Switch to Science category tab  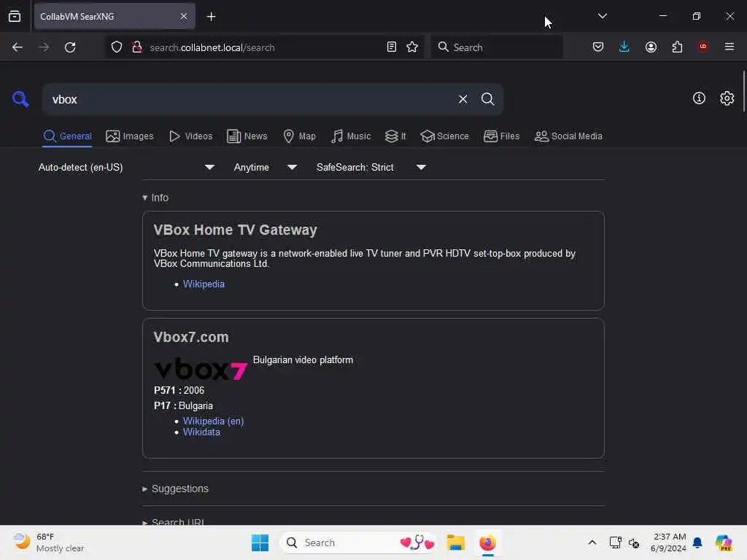point(444,136)
